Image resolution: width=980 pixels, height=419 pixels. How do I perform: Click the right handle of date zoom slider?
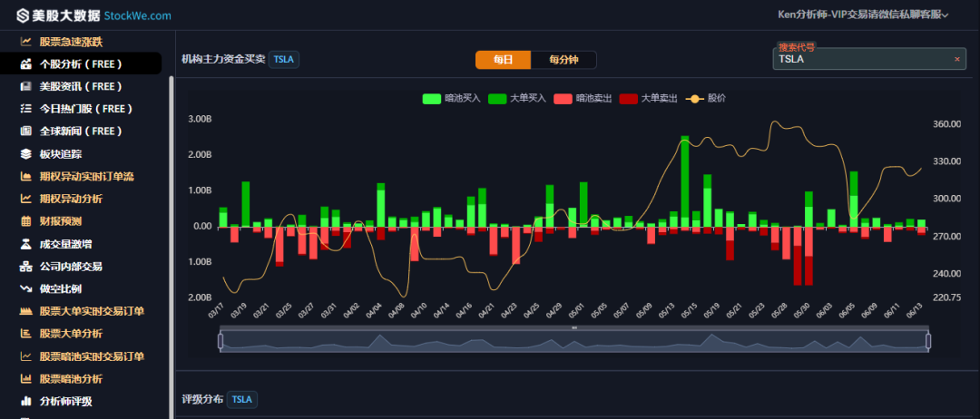[928, 341]
